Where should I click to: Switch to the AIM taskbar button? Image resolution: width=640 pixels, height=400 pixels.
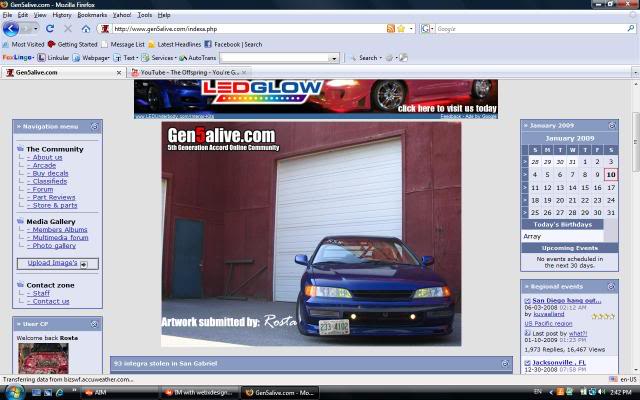[119, 392]
